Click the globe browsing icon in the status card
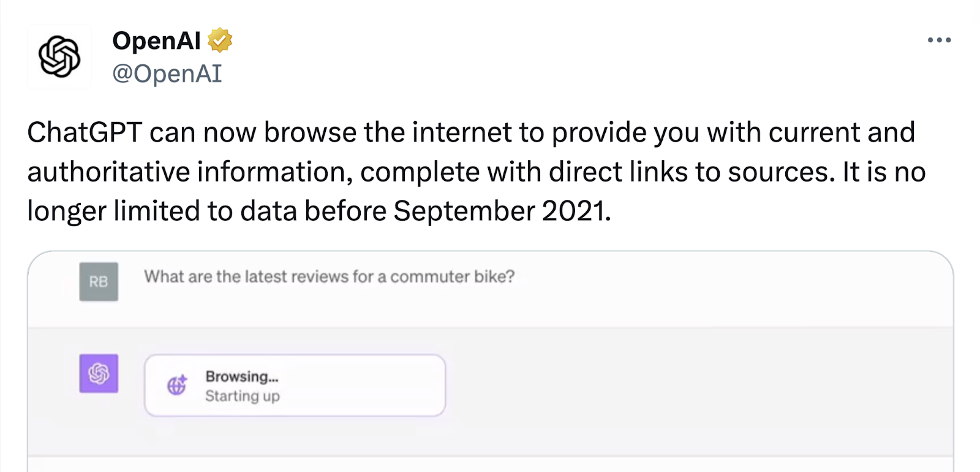Image resolution: width=980 pixels, height=472 pixels. tap(176, 386)
